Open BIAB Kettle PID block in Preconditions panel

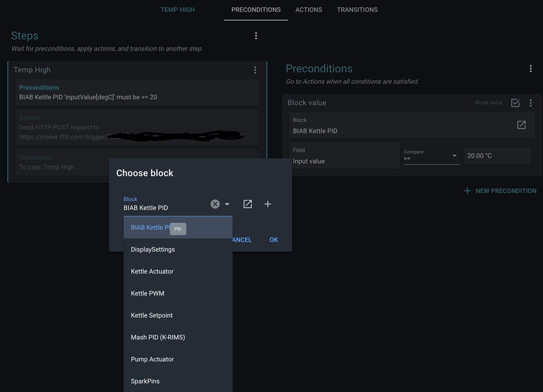pos(521,125)
